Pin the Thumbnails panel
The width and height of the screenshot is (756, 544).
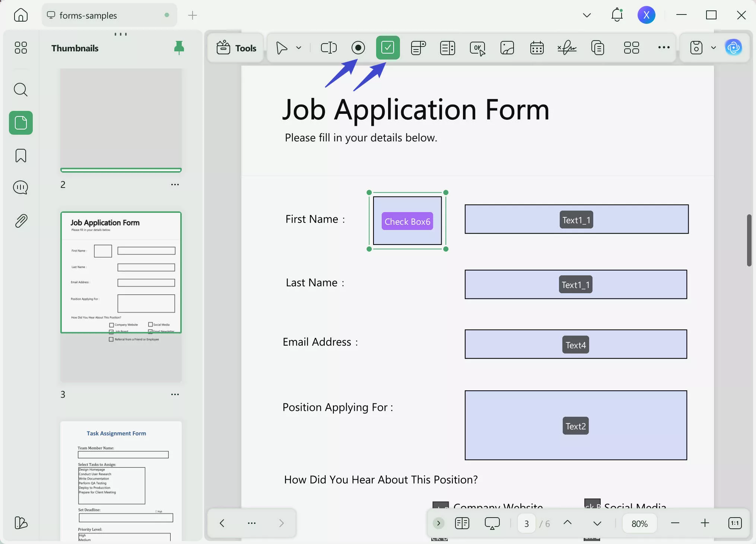click(179, 48)
